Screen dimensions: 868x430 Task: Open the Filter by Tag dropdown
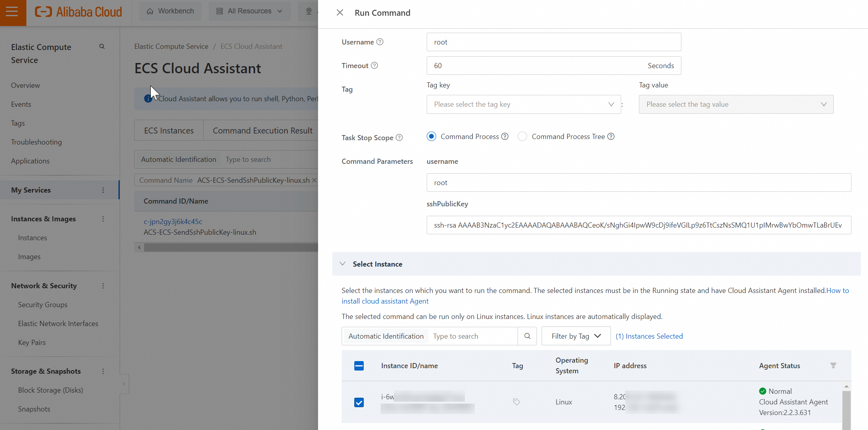(576, 336)
